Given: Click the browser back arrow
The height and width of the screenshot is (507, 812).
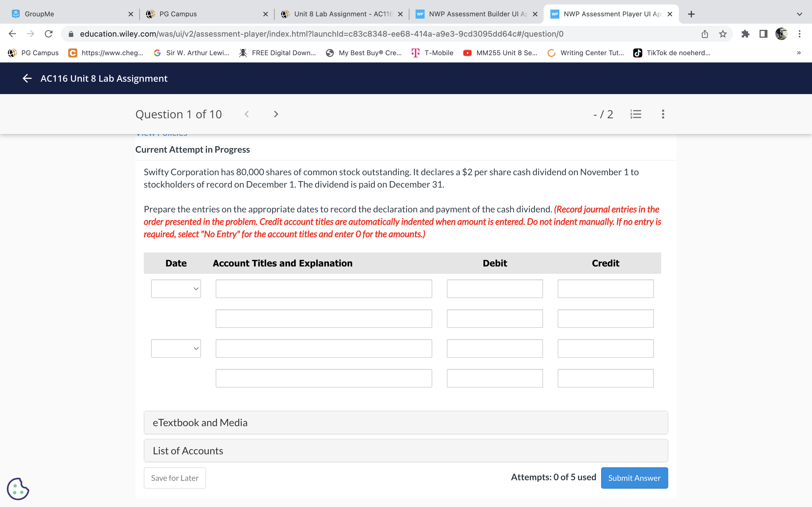Looking at the screenshot, I should click(x=12, y=34).
